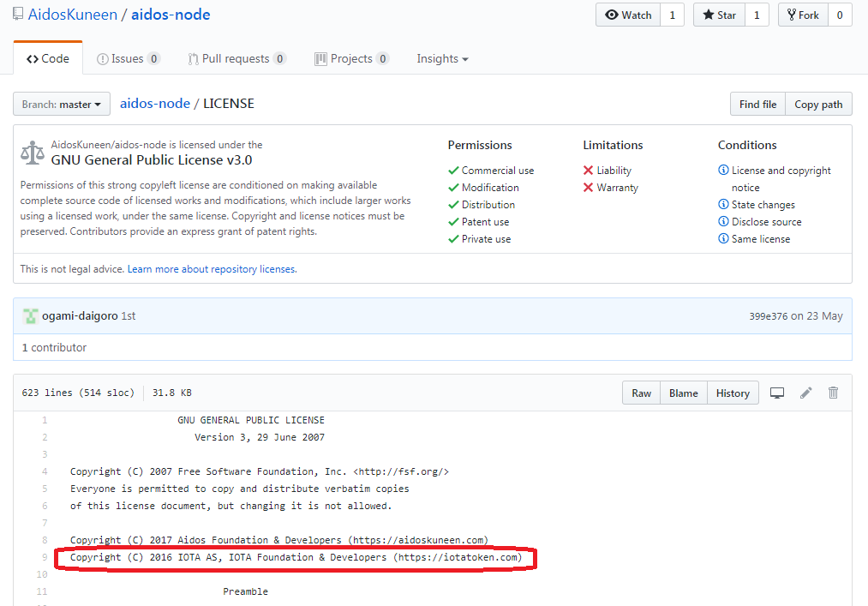Click the Code brackets icon

tap(33, 59)
